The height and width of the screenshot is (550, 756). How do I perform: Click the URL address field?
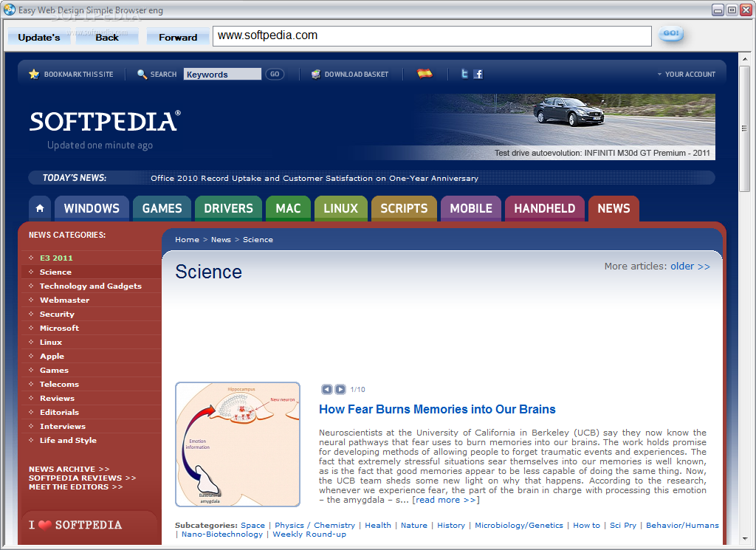point(432,36)
